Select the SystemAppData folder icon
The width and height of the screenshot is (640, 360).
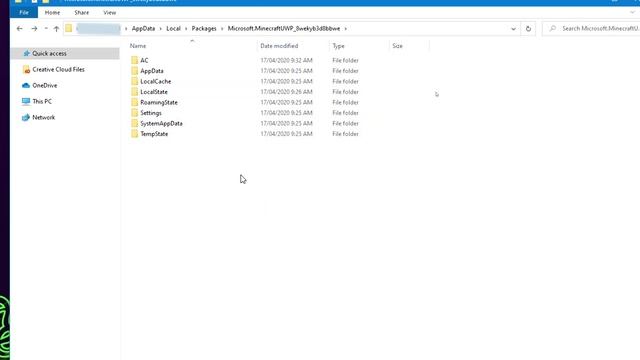point(135,123)
